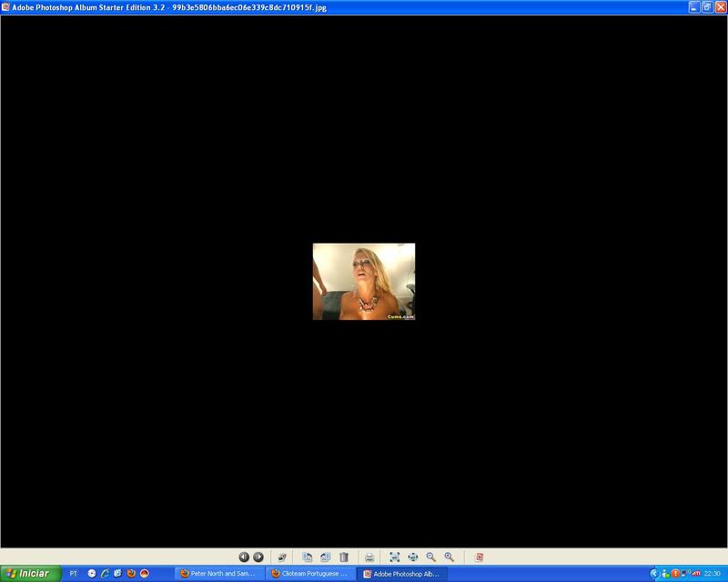
Task: Go to the previous photo
Action: tap(244, 557)
